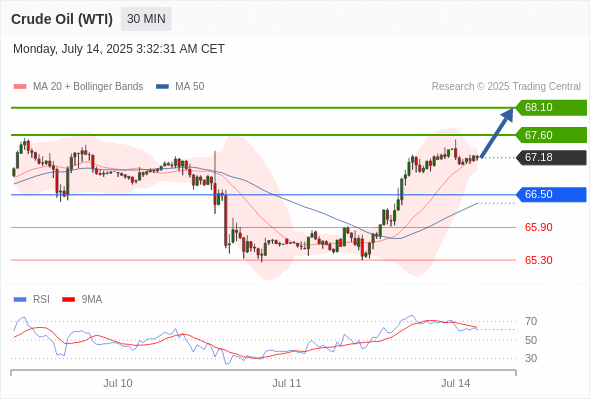Click the red 65.30 support label
590x400 pixels.
coord(538,260)
